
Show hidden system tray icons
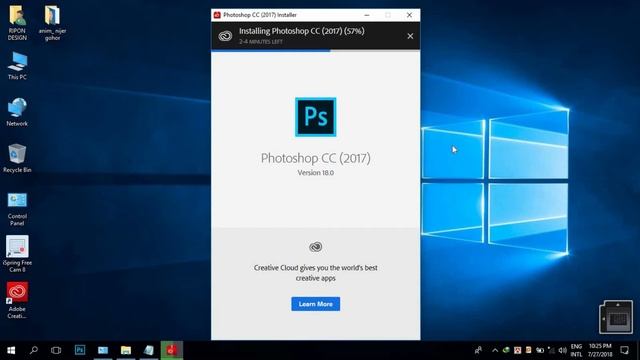click(495, 350)
